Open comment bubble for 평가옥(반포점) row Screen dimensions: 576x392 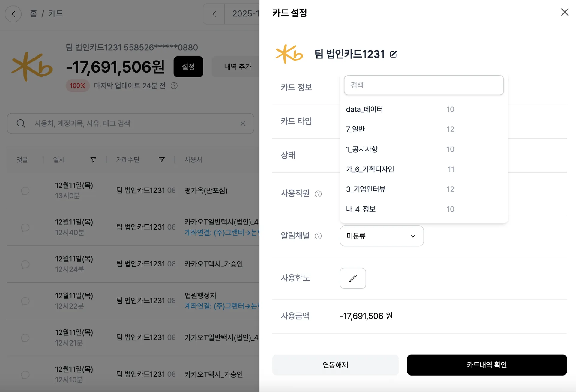tap(25, 191)
